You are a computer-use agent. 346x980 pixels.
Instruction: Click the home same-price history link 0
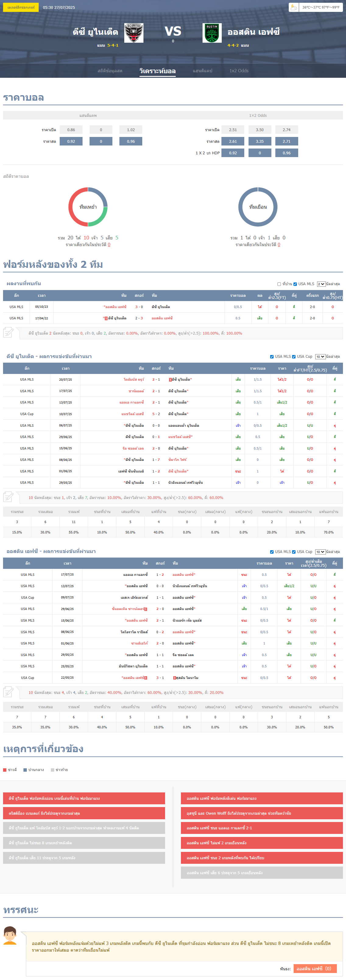109,245
